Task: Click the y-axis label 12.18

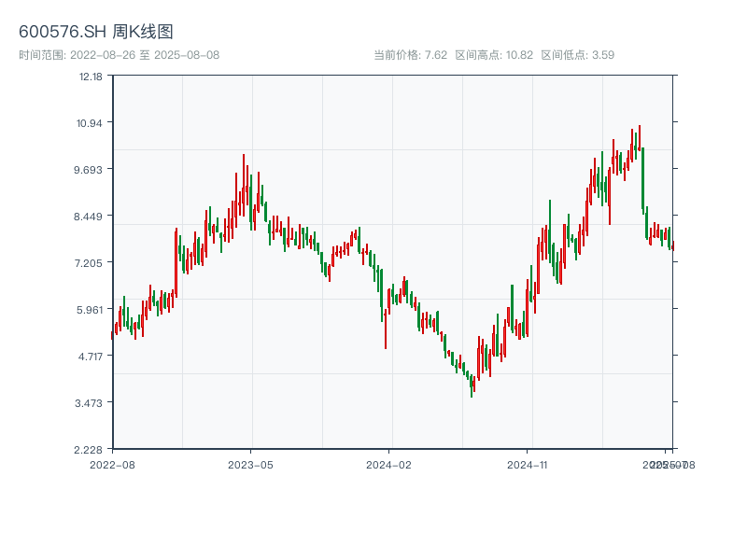Action: point(91,77)
